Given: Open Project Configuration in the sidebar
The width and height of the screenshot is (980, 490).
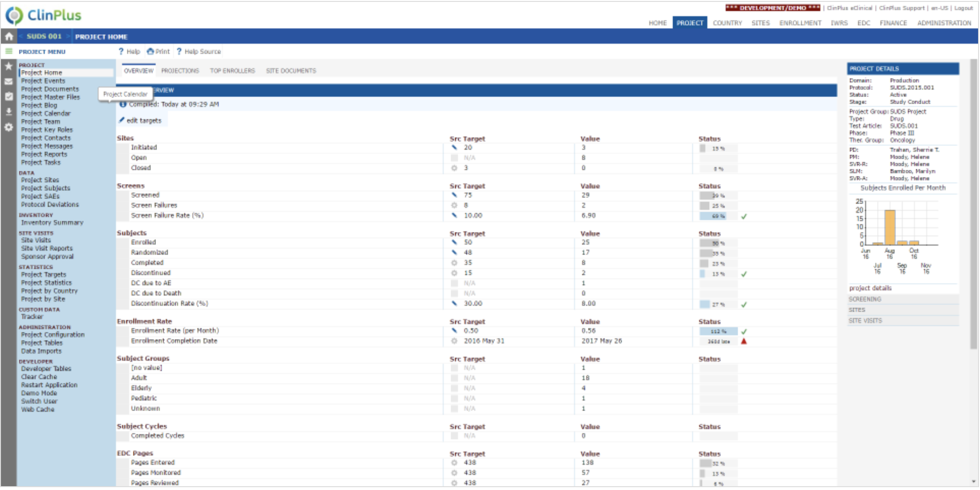Looking at the screenshot, I should [53, 335].
